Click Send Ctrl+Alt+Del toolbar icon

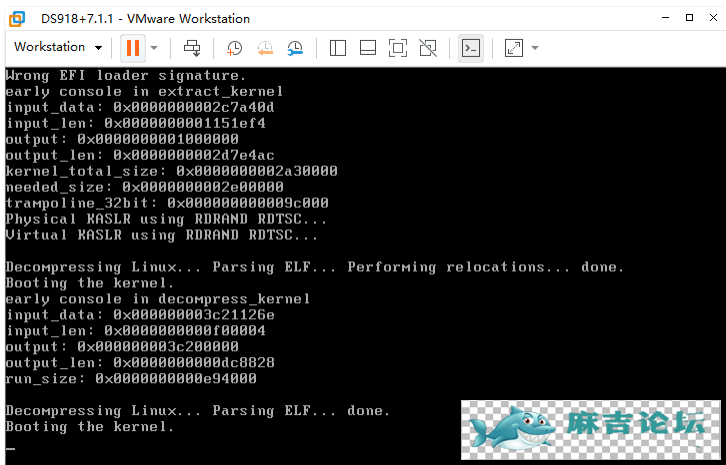click(x=192, y=48)
